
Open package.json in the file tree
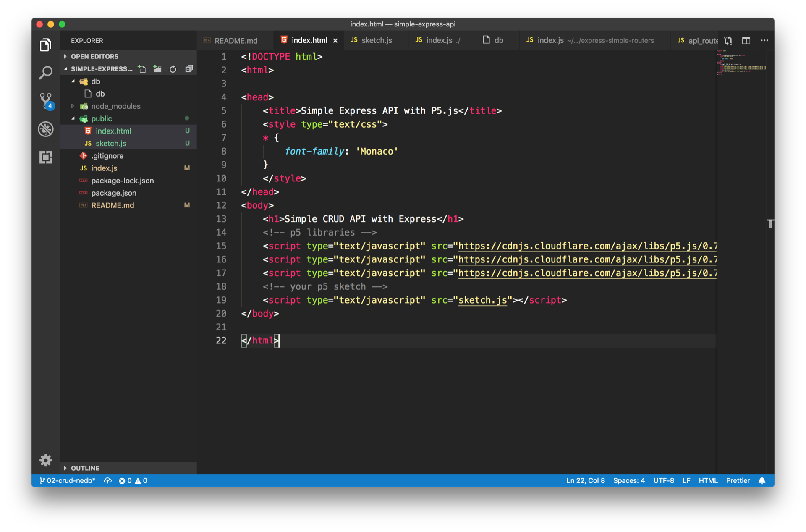click(x=113, y=193)
